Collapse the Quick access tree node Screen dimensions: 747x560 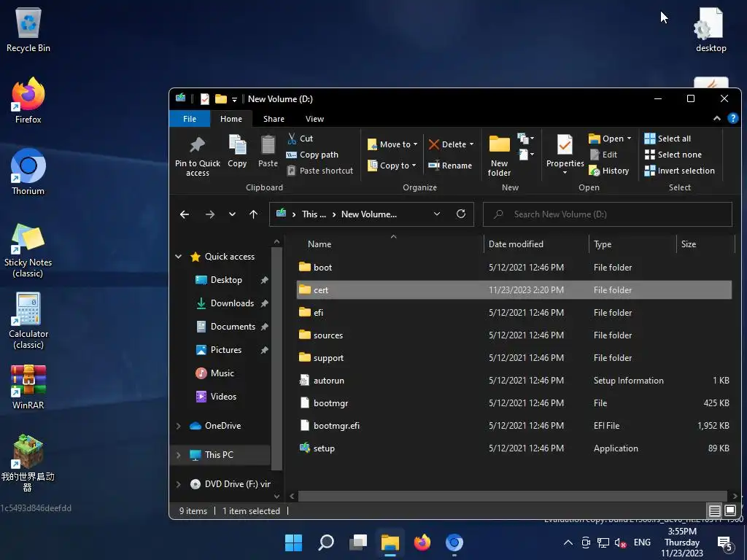[178, 257]
